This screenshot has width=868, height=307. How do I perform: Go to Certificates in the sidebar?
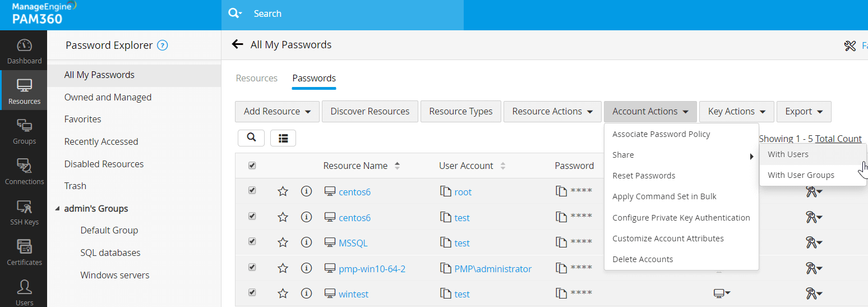coord(24,253)
